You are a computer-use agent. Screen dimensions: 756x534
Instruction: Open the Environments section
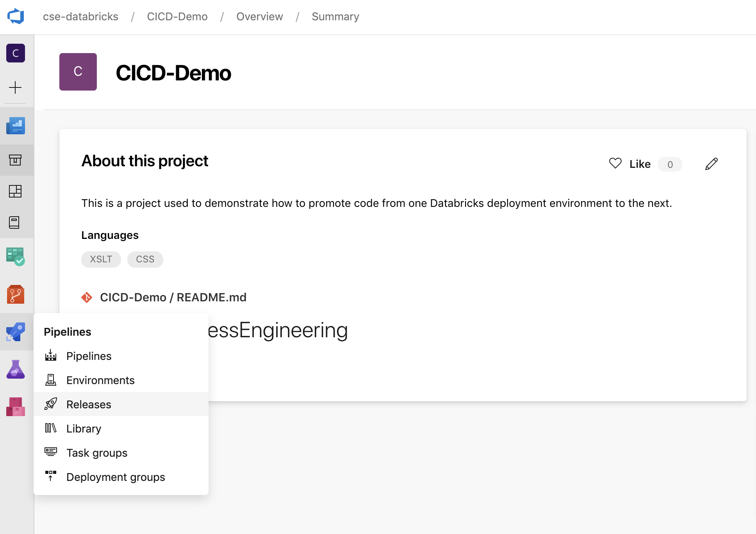tap(100, 380)
